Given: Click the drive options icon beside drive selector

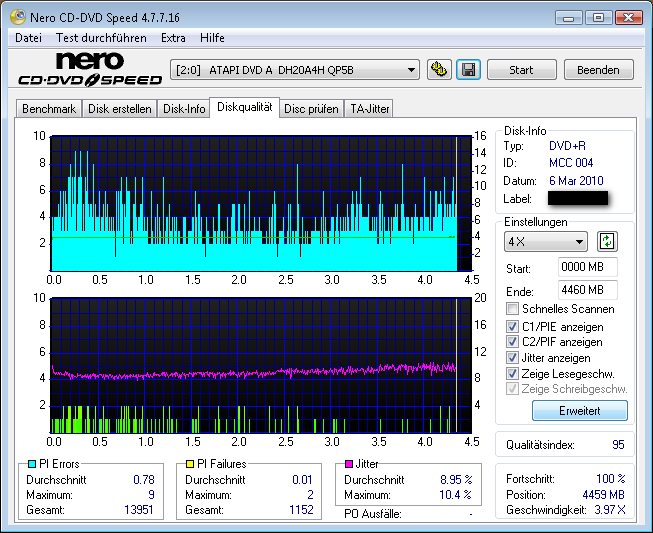Looking at the screenshot, I should click(x=439, y=70).
